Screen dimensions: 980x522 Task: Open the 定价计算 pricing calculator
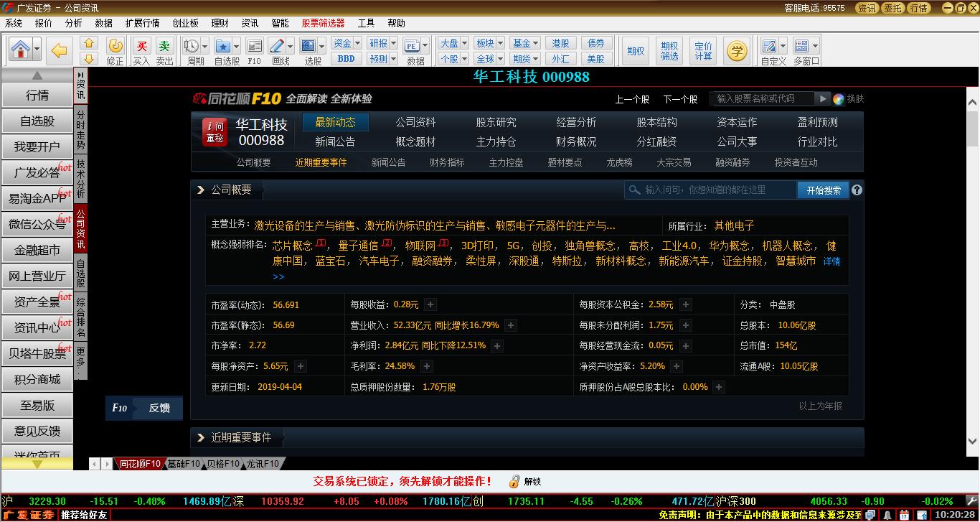tap(703, 51)
